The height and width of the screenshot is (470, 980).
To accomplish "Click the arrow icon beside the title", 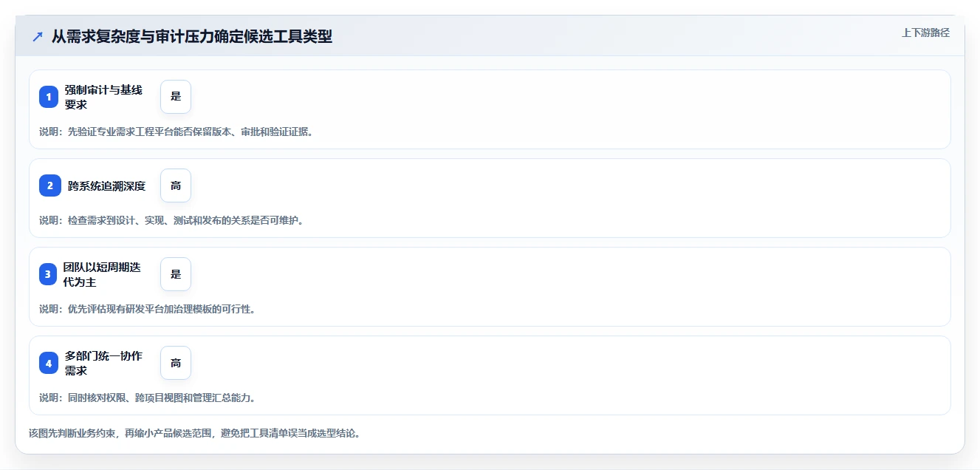I will point(38,36).
